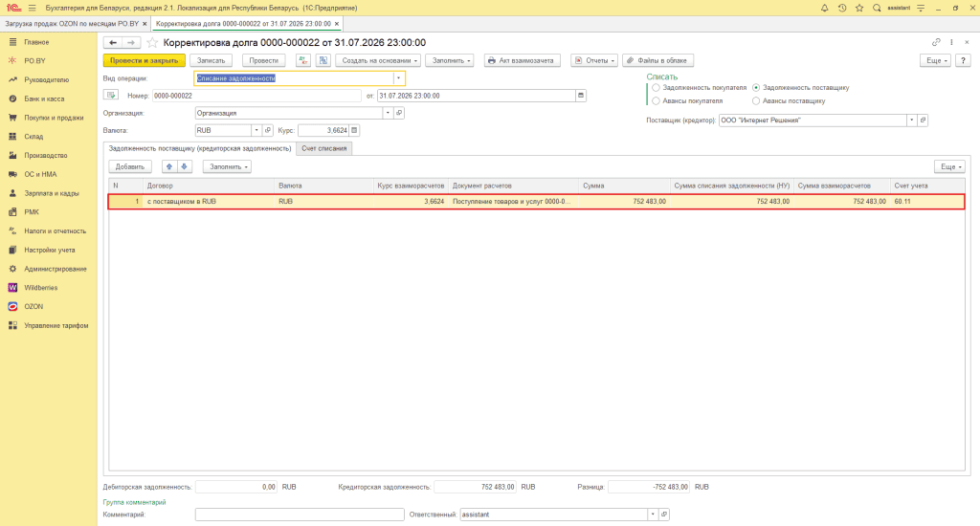
Task: Open Покупки и продажи sidebar menu
Action: click(54, 118)
